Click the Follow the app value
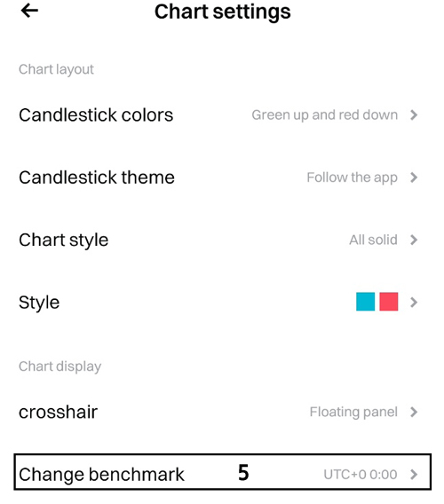 tap(352, 177)
